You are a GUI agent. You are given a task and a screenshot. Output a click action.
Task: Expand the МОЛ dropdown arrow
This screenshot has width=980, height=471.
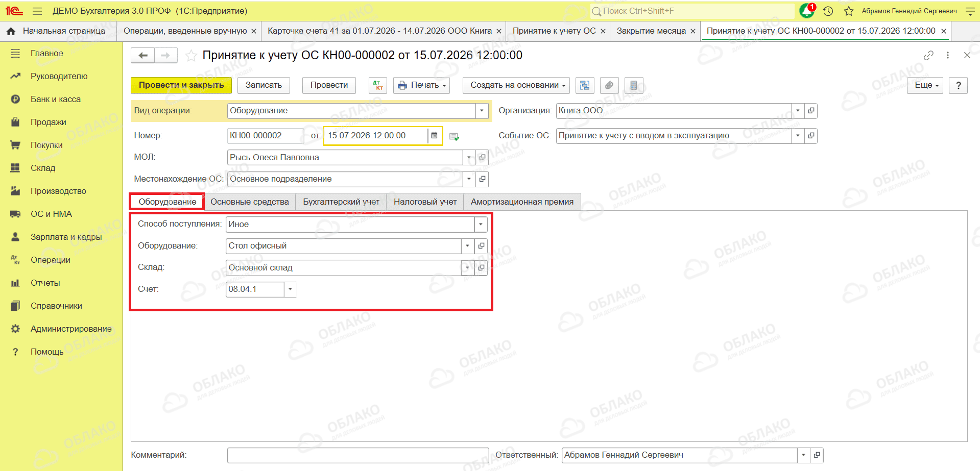(469, 158)
